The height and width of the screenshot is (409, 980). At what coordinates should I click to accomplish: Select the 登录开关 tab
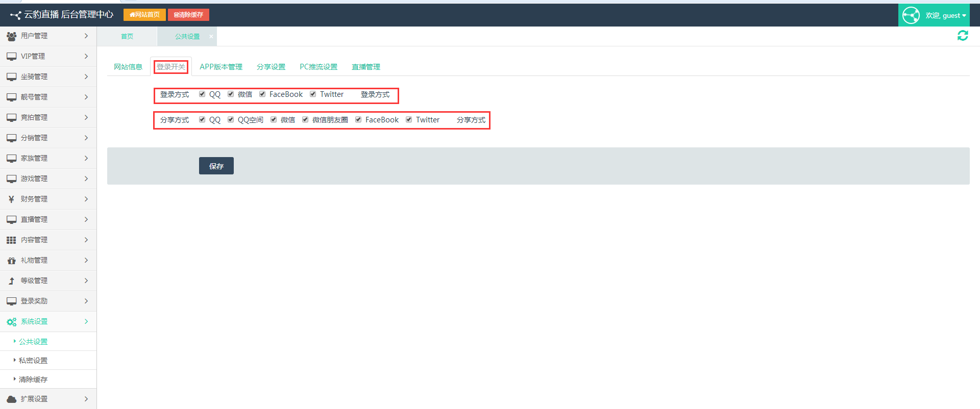pos(171,67)
